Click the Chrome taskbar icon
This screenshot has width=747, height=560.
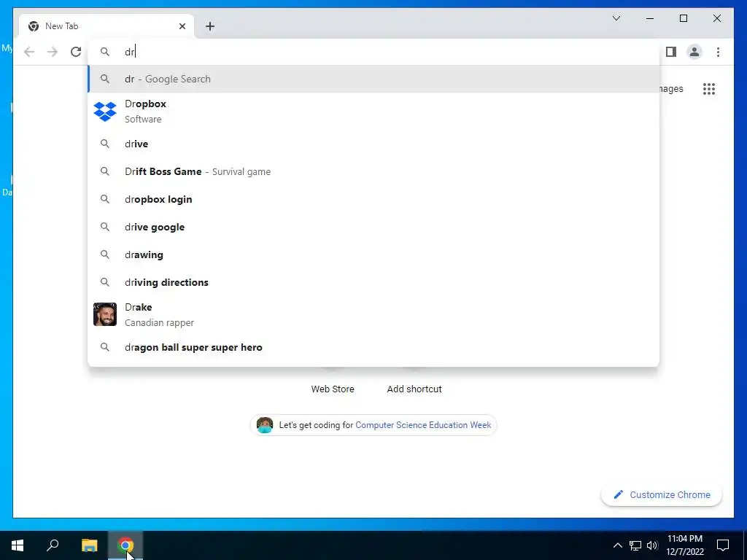125,545
